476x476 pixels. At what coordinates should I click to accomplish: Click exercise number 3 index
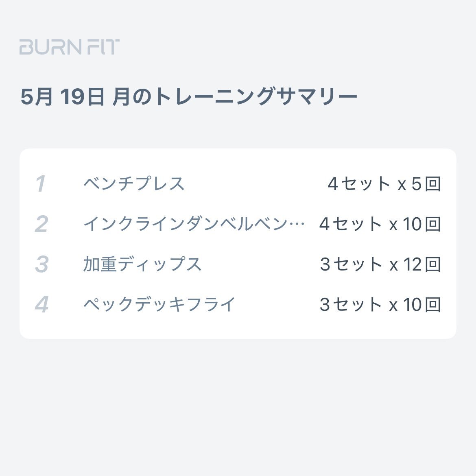click(x=41, y=264)
